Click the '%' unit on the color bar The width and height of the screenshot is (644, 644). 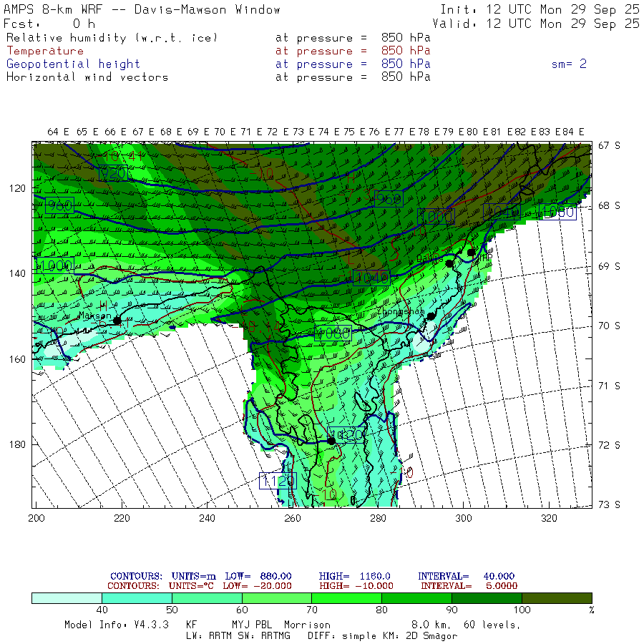(x=592, y=610)
